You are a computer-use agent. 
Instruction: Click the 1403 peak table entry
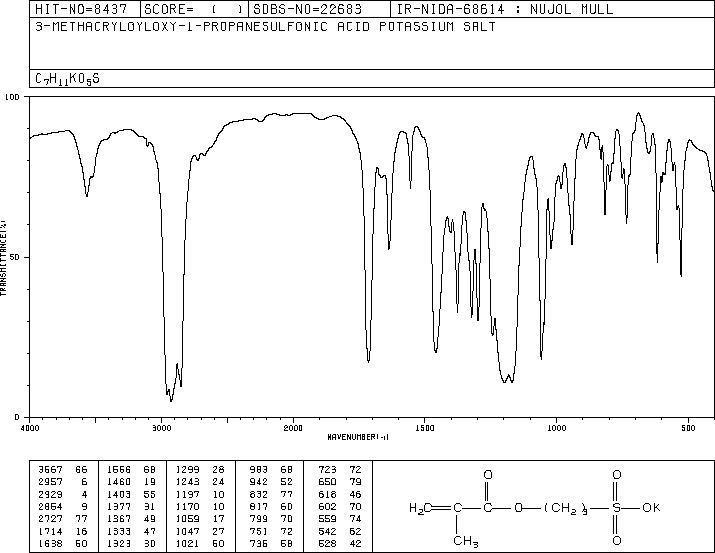point(131,494)
